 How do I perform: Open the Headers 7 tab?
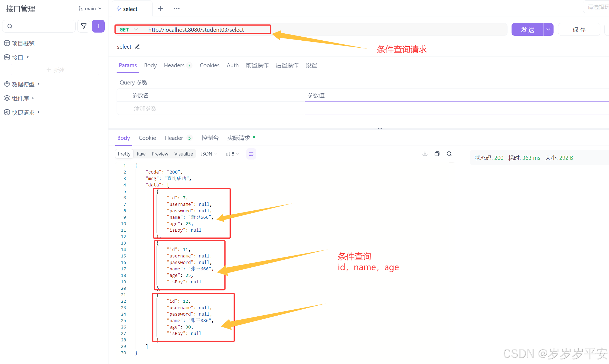click(178, 65)
